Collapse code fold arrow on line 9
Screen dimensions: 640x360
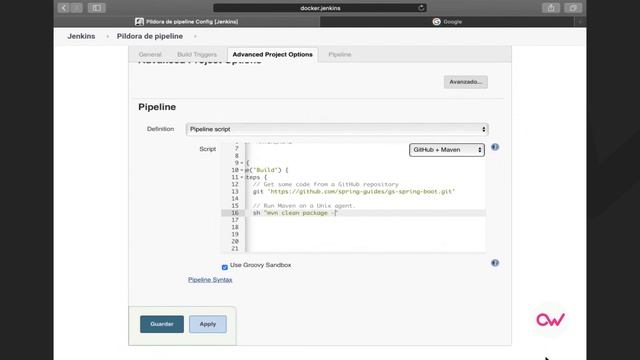[242, 163]
